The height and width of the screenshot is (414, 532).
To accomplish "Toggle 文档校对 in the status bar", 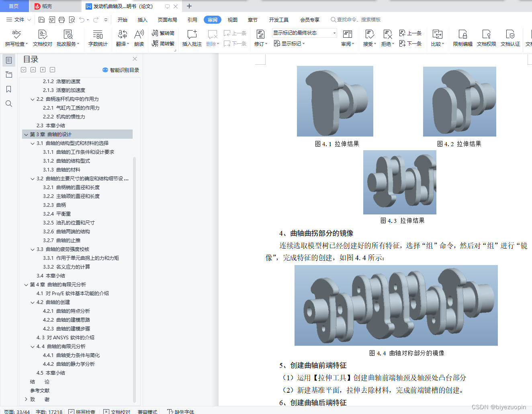I will click(117, 412).
